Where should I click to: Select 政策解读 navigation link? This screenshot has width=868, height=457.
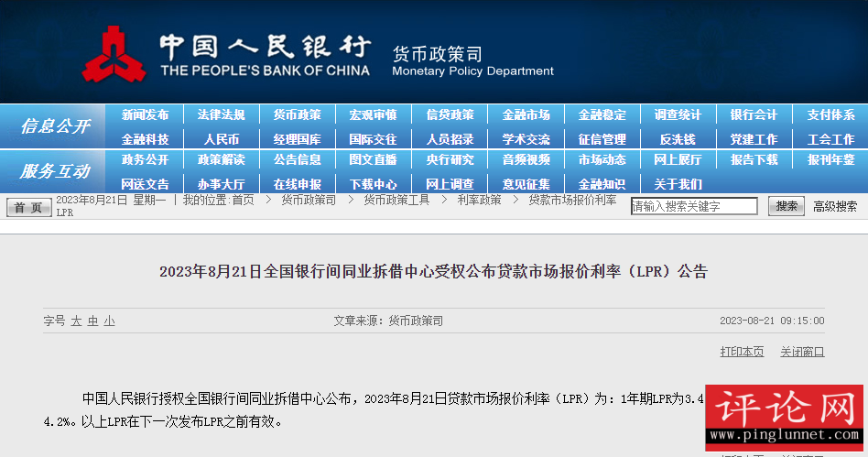(x=221, y=159)
